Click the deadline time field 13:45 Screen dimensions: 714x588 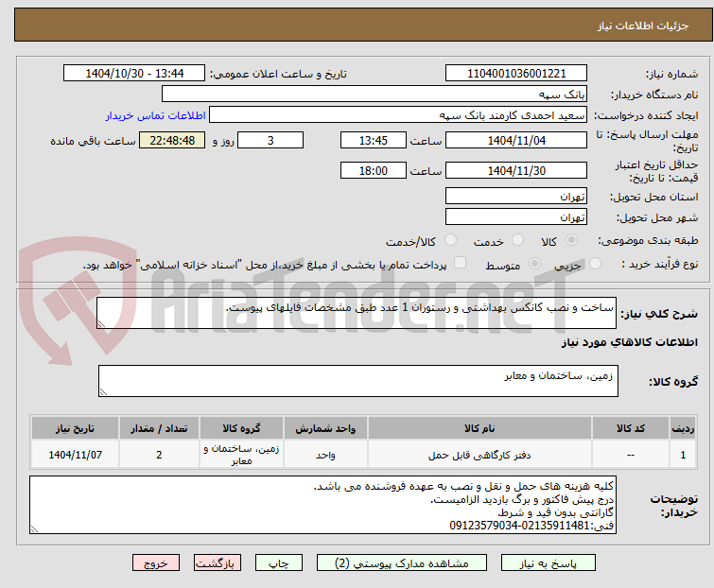tap(373, 140)
